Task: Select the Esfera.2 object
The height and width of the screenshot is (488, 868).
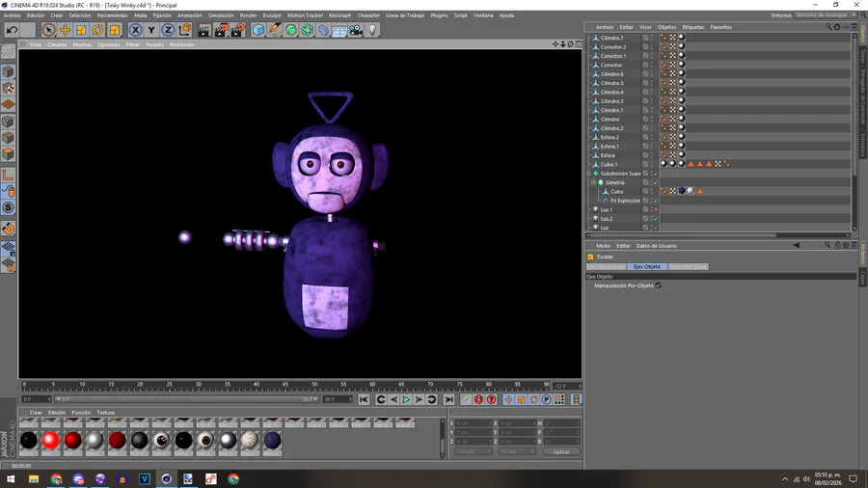Action: click(x=610, y=137)
